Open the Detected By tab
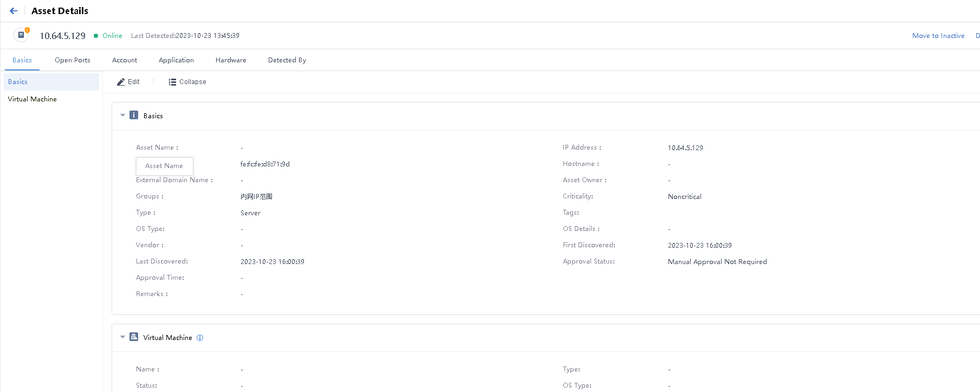Viewport: 980px width, 392px height. 287,60
